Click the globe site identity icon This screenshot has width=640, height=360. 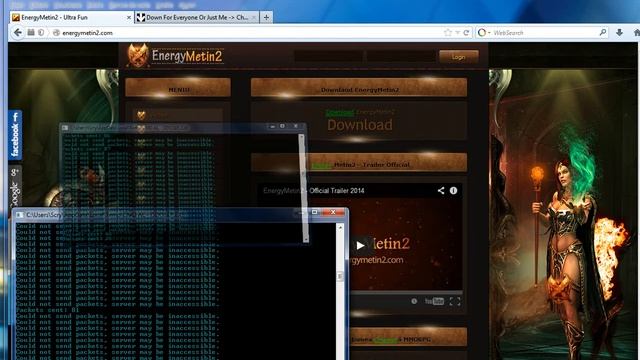56,33
